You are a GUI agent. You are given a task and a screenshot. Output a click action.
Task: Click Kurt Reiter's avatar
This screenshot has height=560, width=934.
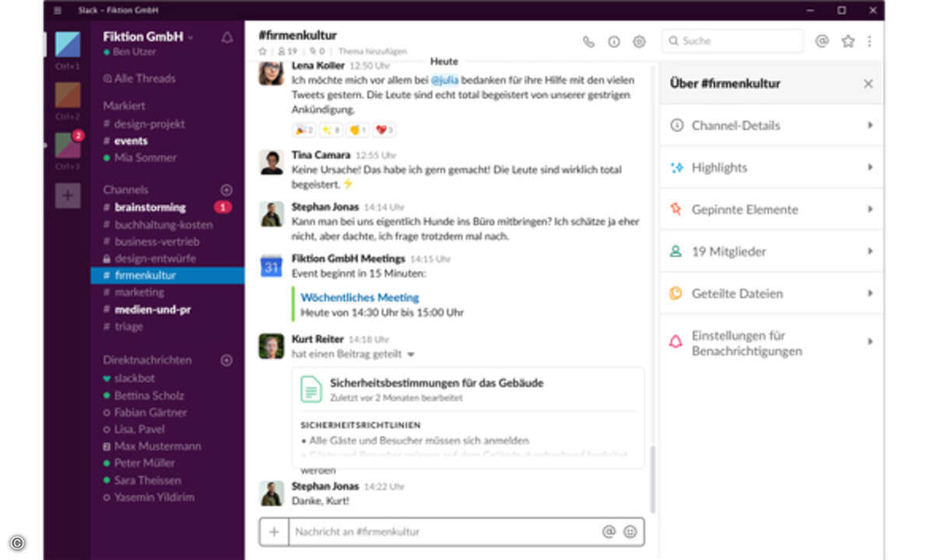pyautogui.click(x=271, y=346)
